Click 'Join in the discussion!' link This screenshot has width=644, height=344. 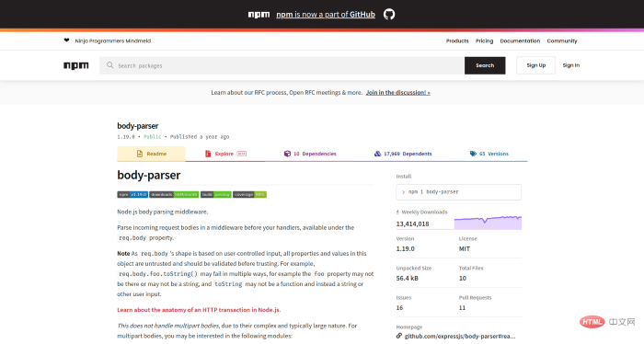(x=398, y=92)
